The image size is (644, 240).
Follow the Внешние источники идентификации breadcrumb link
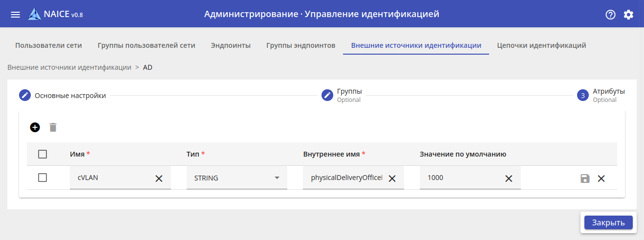69,67
